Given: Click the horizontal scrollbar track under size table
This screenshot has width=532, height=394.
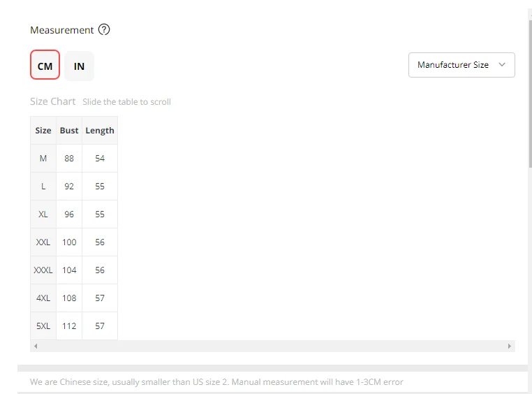Looking at the screenshot, I should [x=272, y=346].
